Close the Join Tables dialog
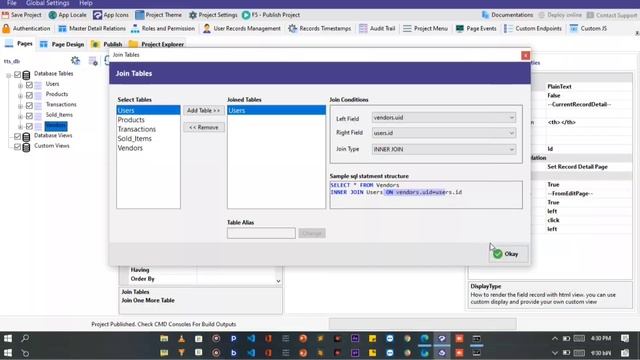The image size is (640, 360). pyautogui.click(x=525, y=55)
